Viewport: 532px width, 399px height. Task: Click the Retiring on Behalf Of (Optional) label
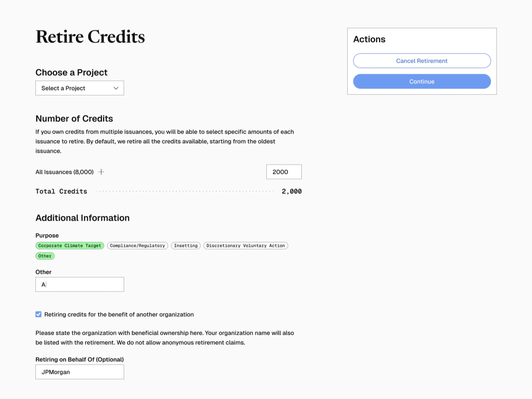[x=80, y=359]
